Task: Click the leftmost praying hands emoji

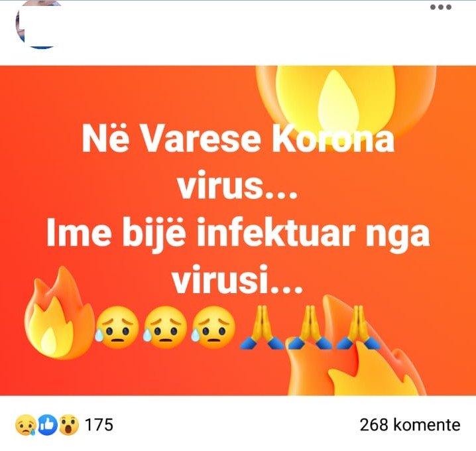Action: [x=262, y=328]
